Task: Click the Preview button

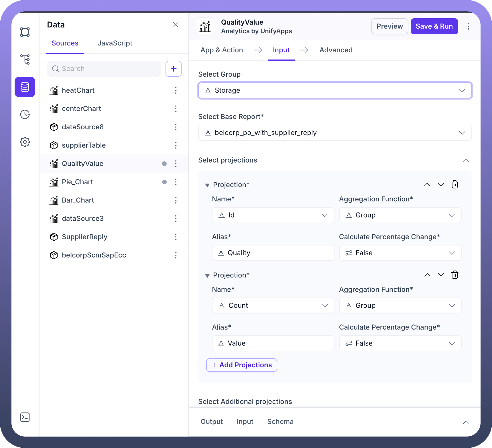Action: pyautogui.click(x=390, y=26)
